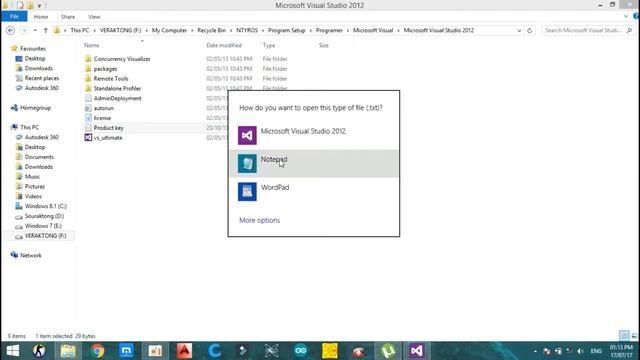This screenshot has height=360, width=640.
Task: Click the Visual Studio purple icon in dialog
Action: tap(247, 136)
